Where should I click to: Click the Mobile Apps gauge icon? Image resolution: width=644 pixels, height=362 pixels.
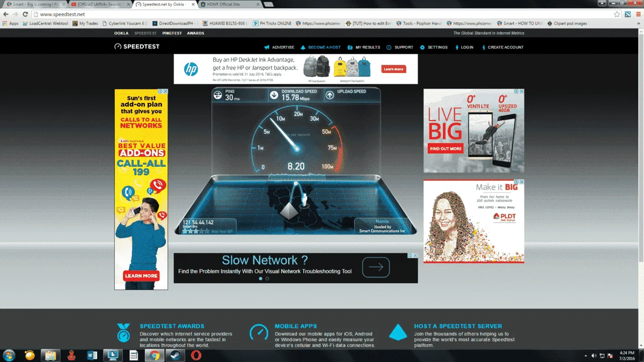click(x=259, y=333)
